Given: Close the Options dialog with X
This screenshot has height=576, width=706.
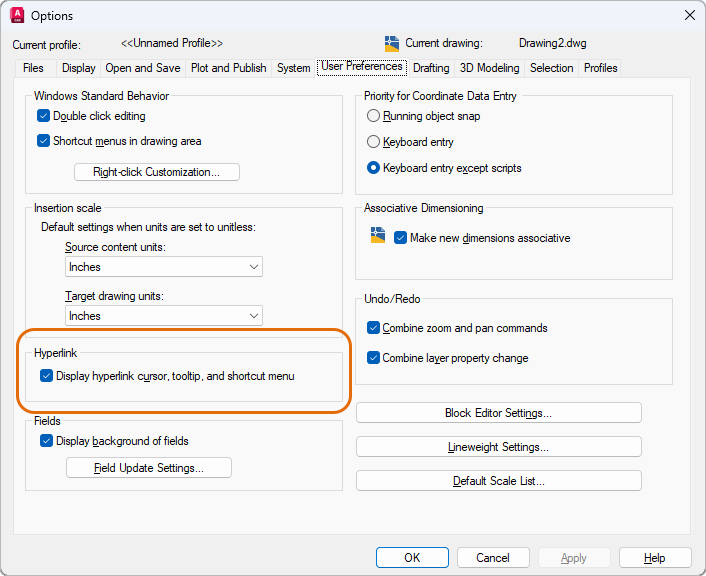Looking at the screenshot, I should pos(688,15).
